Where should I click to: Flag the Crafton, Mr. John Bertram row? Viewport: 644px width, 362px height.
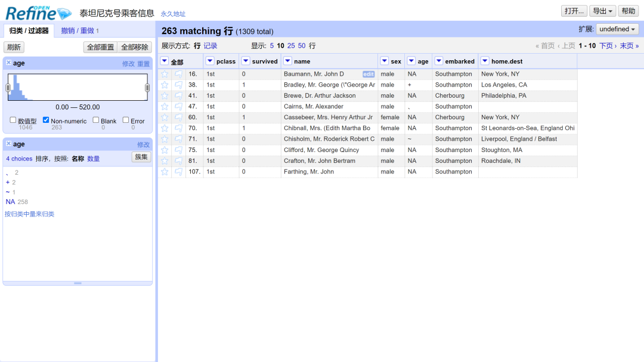click(x=178, y=161)
